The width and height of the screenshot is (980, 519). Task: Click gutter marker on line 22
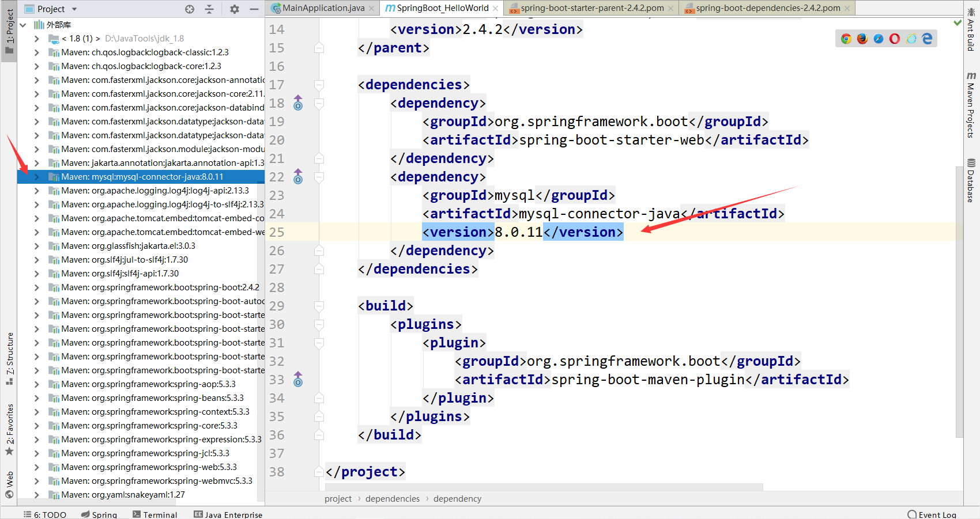click(298, 177)
